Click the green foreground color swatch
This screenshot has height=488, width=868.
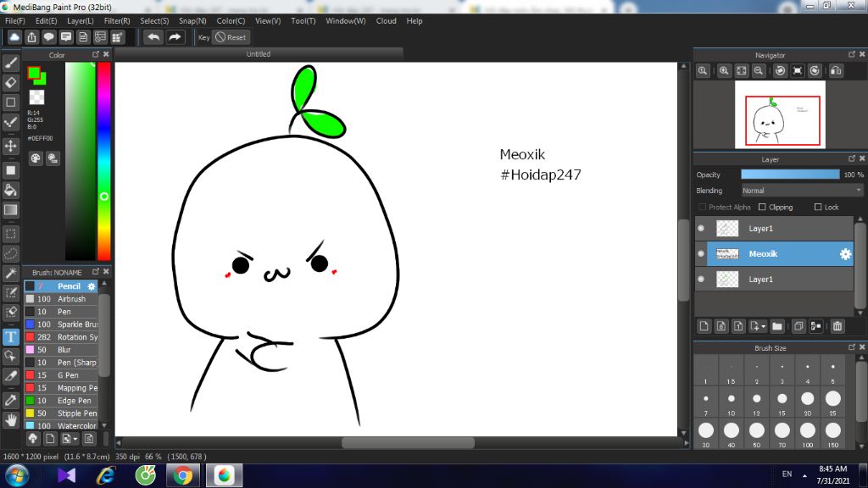[34, 73]
